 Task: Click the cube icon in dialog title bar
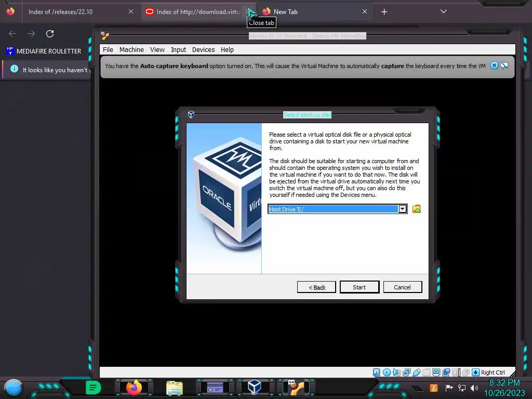(x=191, y=114)
